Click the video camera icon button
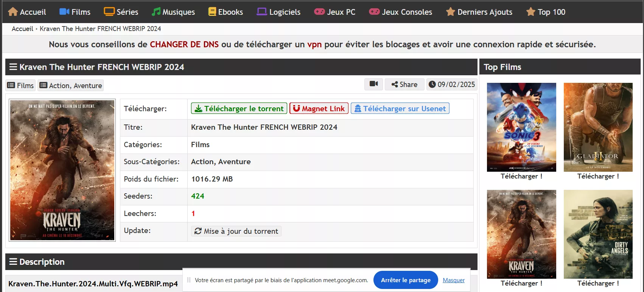644x292 pixels. click(x=373, y=84)
